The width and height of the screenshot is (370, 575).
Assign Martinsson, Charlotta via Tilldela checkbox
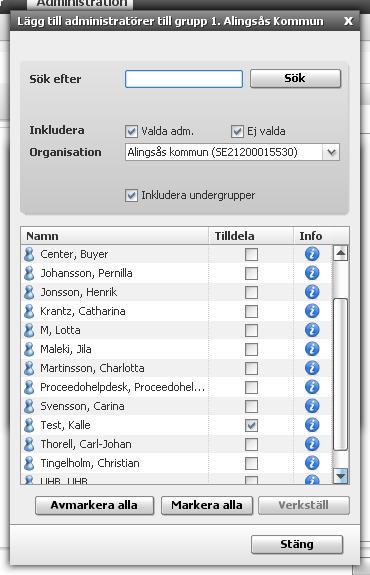tap(251, 368)
